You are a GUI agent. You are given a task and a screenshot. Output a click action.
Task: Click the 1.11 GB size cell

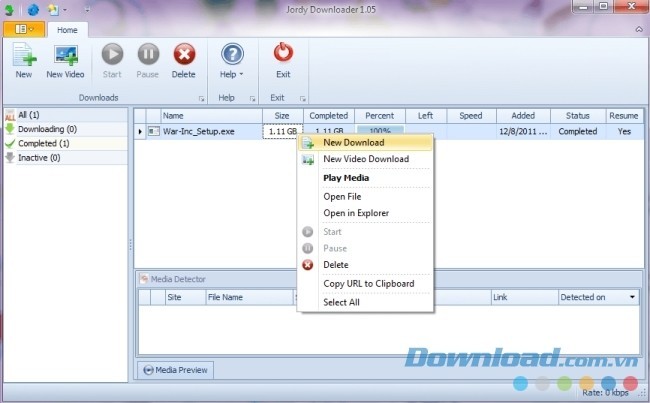coord(283,131)
